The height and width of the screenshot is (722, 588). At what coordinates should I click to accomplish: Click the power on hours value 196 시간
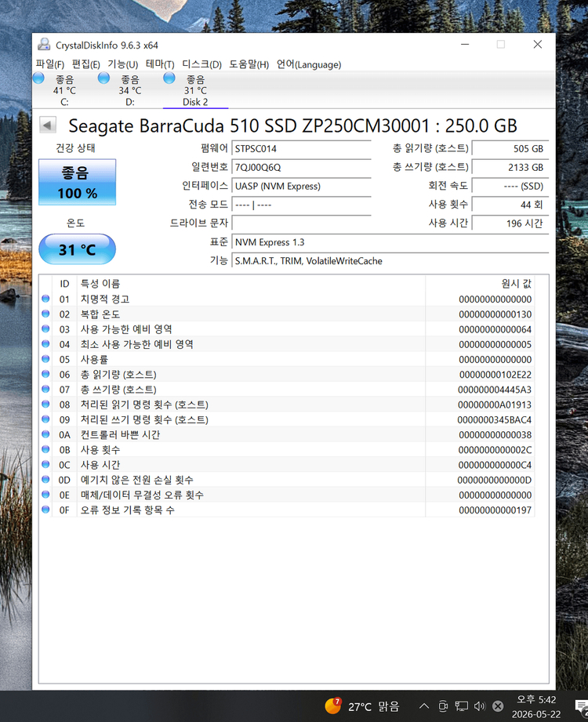pyautogui.click(x=510, y=223)
